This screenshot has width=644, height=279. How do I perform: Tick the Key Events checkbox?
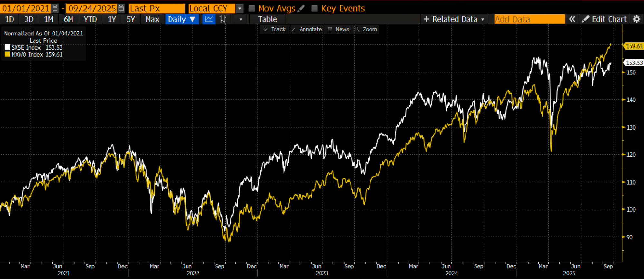314,8
